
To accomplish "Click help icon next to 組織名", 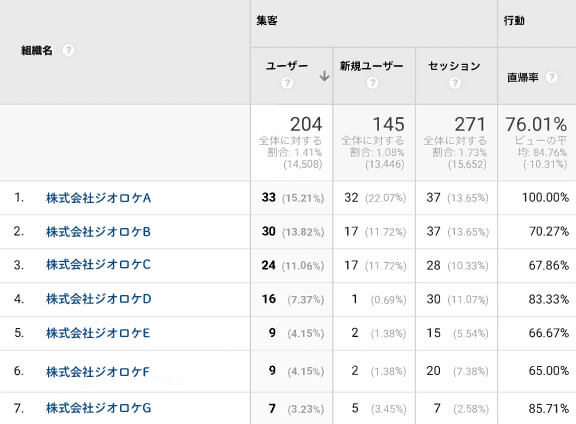I will [x=68, y=50].
